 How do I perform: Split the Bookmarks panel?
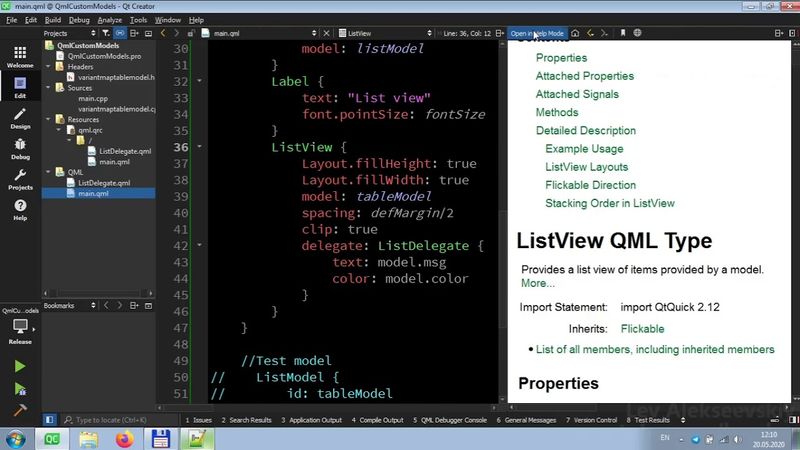pos(134,306)
